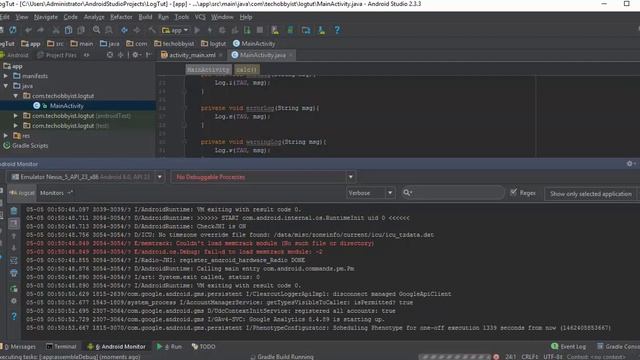The width and height of the screenshot is (640, 360).
Task: Click the Help question mark in main toolbar
Action: 337,30
